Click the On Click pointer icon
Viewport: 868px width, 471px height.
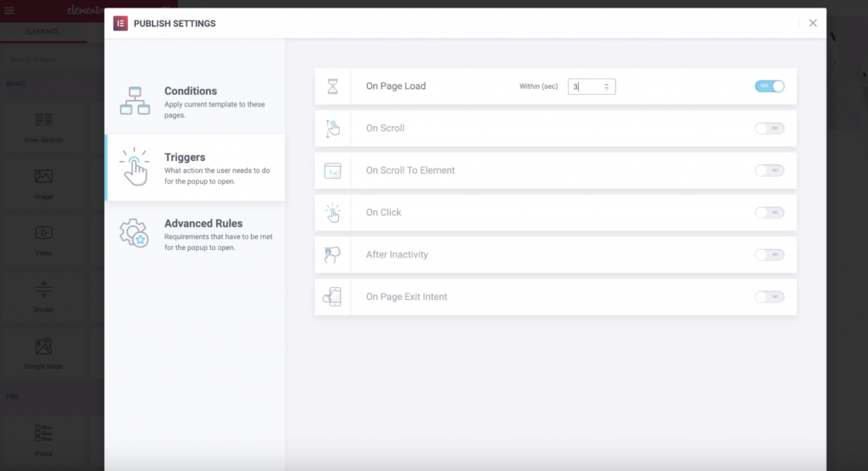(332, 213)
